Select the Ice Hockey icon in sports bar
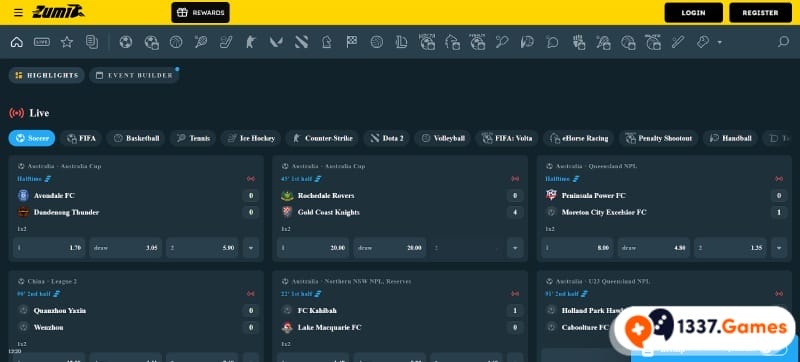The width and height of the screenshot is (800, 362). click(x=226, y=42)
